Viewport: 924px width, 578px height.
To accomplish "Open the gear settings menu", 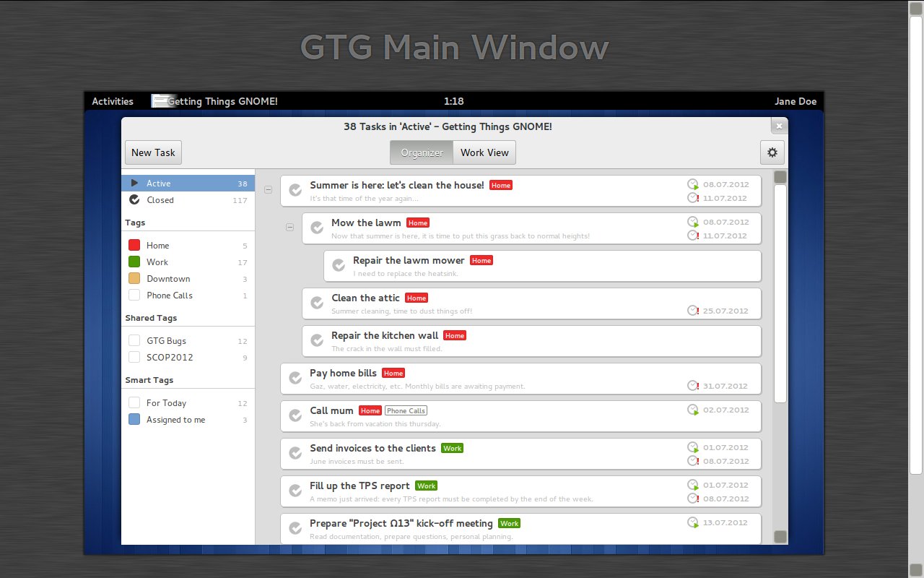I will pyautogui.click(x=772, y=152).
